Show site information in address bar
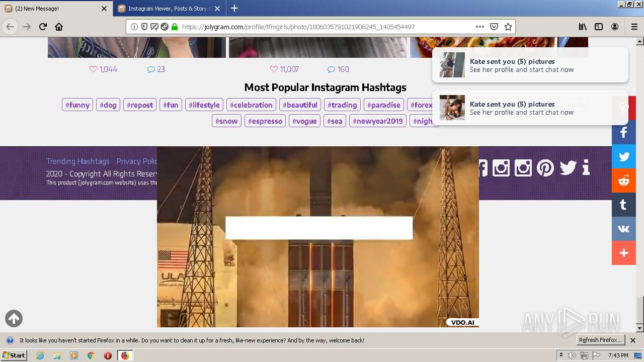644x362 pixels. coord(134,27)
